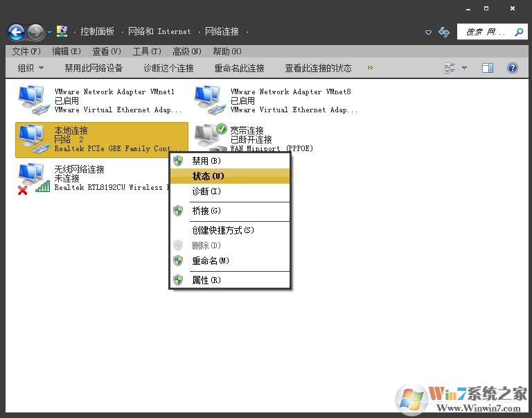The width and height of the screenshot is (532, 418).
Task: Select VMware Network Adapter VMnet1 icon
Action: 34,101
